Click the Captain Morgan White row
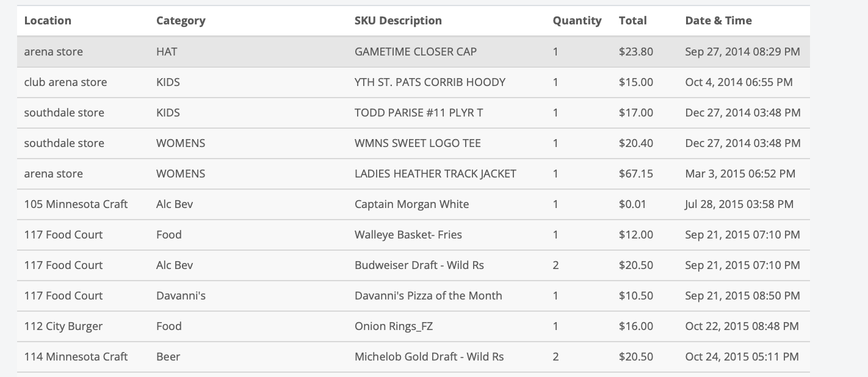The image size is (868, 377). point(413,204)
